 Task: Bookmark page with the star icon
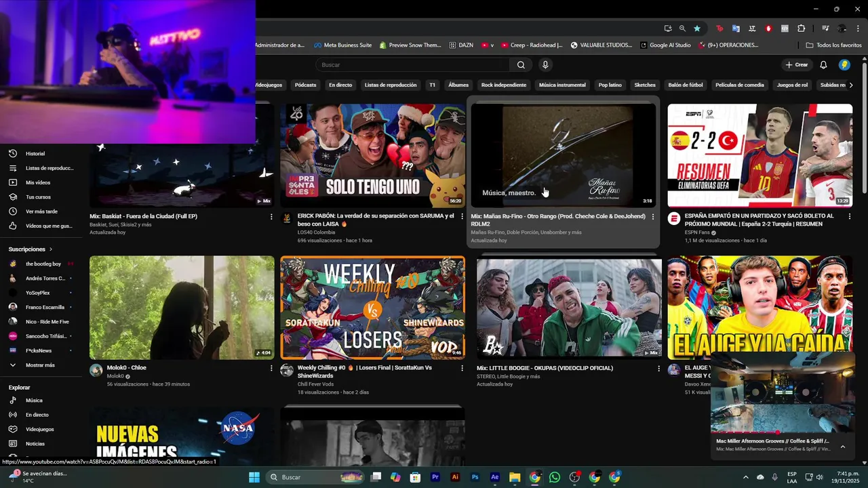tap(696, 28)
